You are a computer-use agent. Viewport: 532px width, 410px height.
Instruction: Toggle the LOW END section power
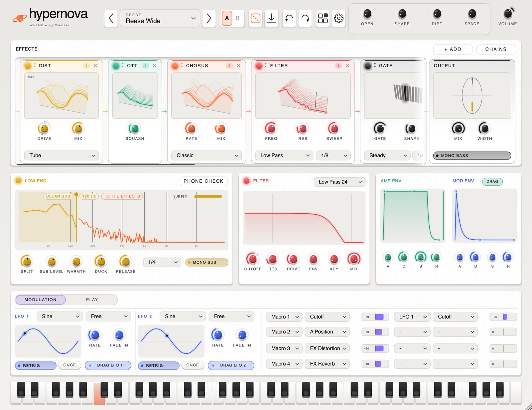19,181
